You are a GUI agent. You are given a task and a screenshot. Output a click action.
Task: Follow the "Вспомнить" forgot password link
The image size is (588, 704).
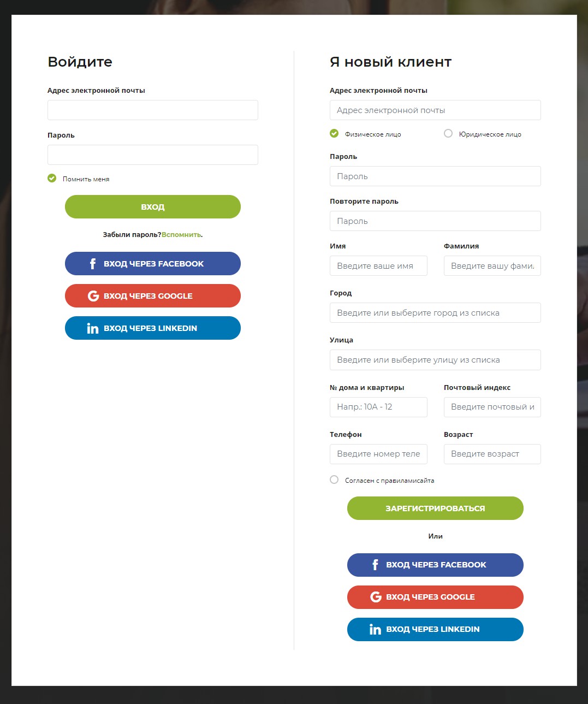pyautogui.click(x=181, y=235)
